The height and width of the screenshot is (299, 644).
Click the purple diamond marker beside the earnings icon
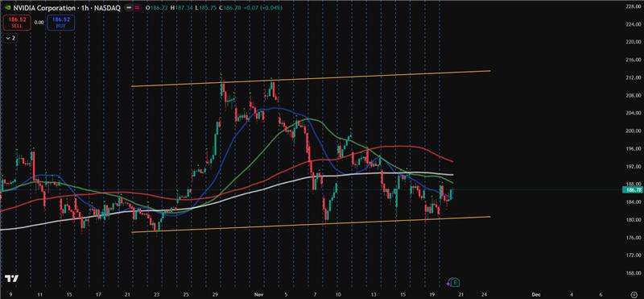[x=448, y=284]
